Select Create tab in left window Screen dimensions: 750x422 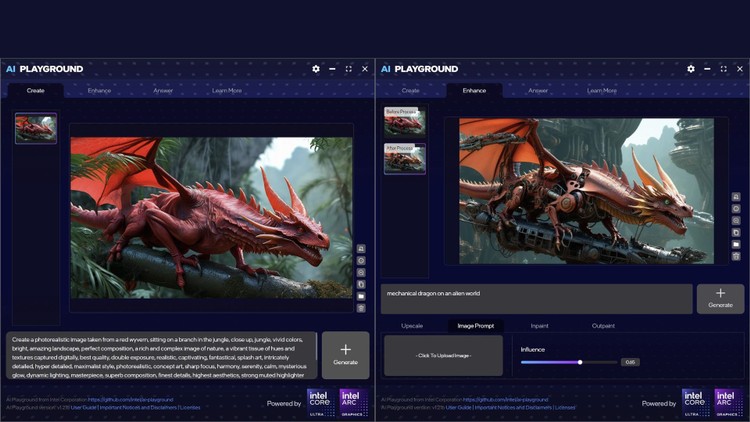click(35, 90)
